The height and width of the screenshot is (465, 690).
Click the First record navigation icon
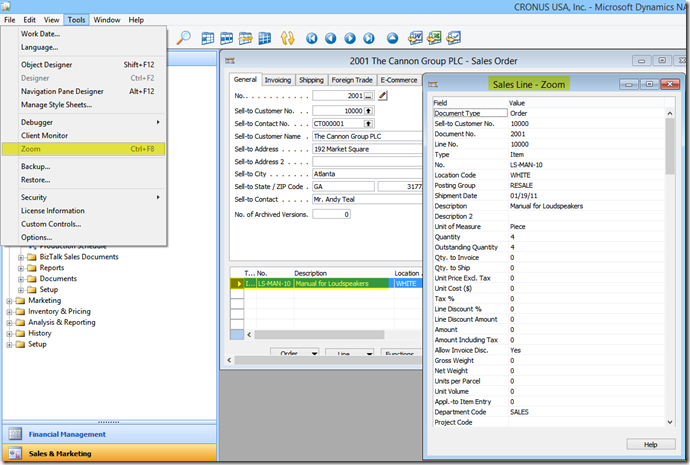pyautogui.click(x=311, y=38)
